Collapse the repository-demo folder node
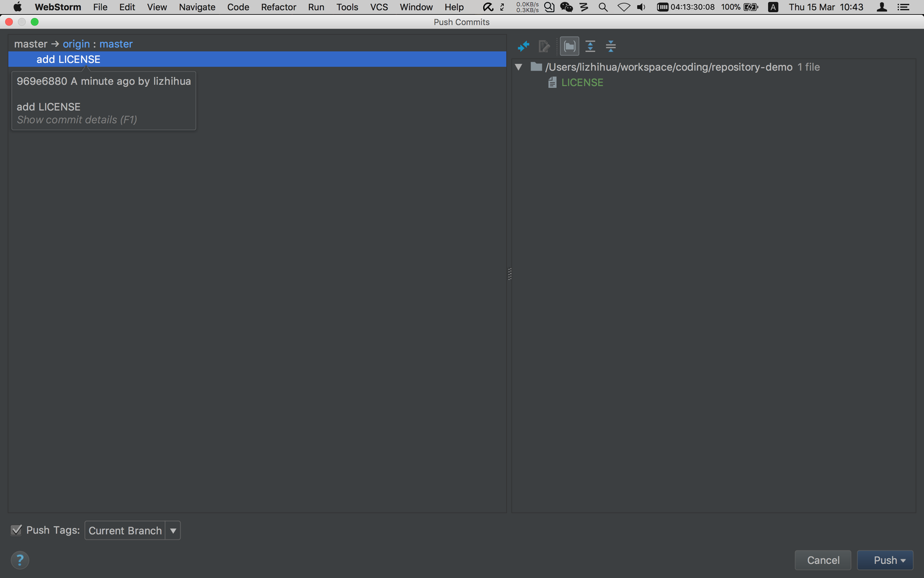Viewport: 924px width, 578px height. (518, 67)
